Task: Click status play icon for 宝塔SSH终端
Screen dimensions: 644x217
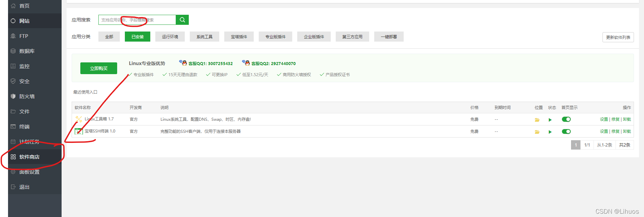Action: [x=550, y=132]
